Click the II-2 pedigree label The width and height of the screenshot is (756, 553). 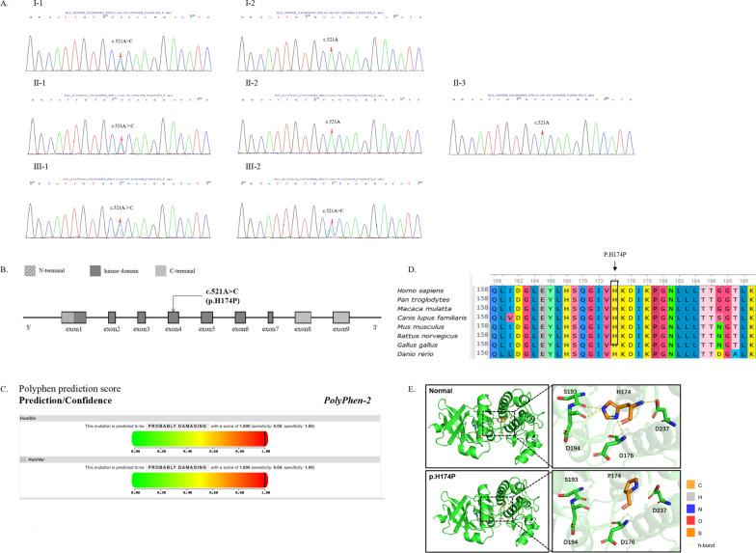pyautogui.click(x=252, y=83)
